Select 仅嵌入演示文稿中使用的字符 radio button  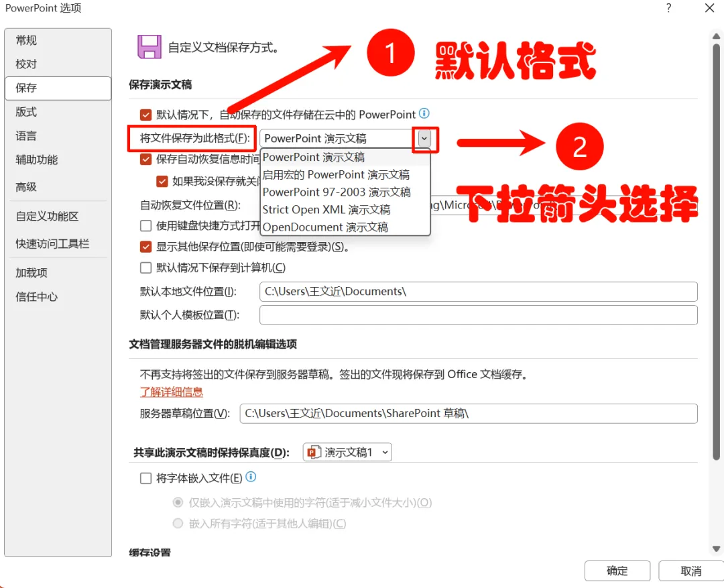tap(178, 502)
